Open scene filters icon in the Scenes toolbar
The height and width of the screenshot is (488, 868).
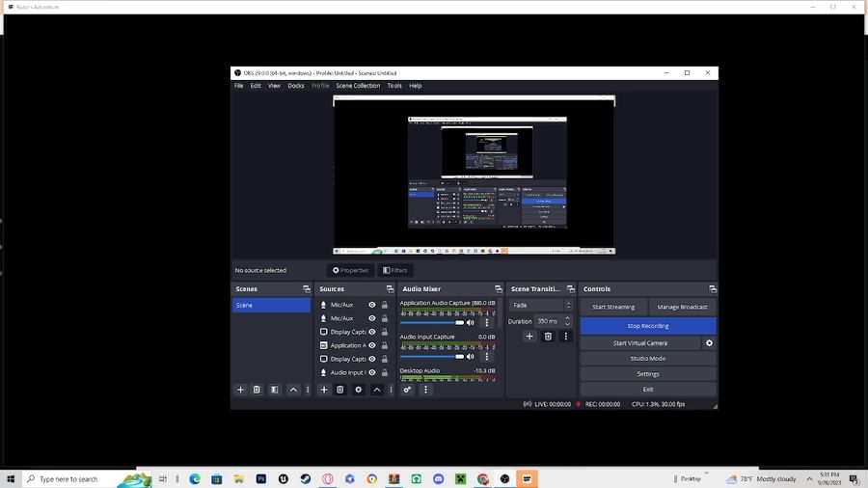(275, 390)
